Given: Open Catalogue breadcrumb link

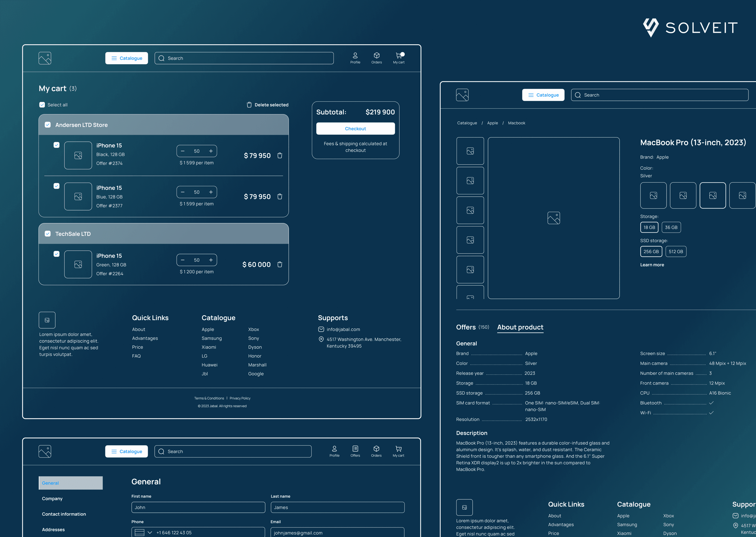Looking at the screenshot, I should pos(467,123).
